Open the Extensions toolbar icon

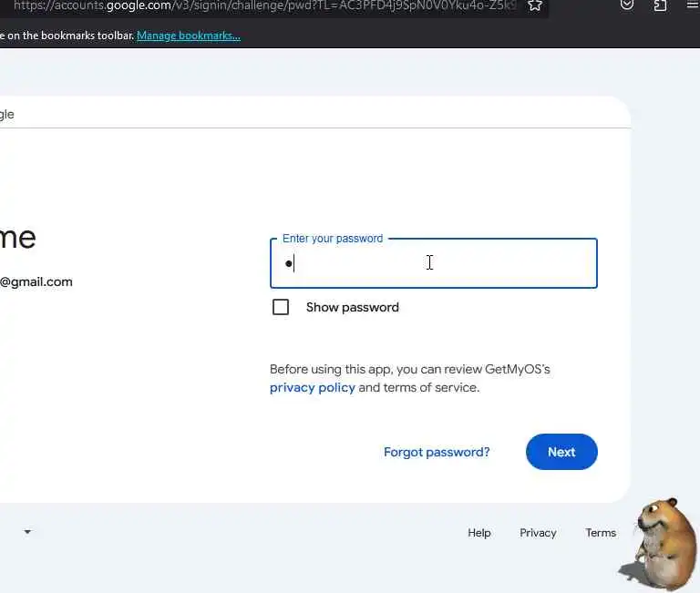click(660, 5)
